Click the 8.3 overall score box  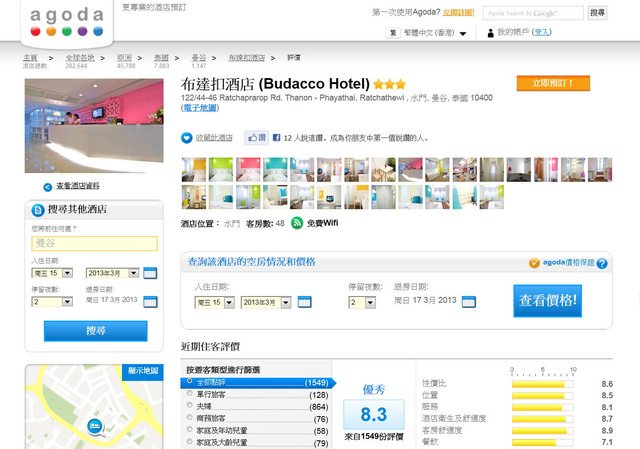373,415
